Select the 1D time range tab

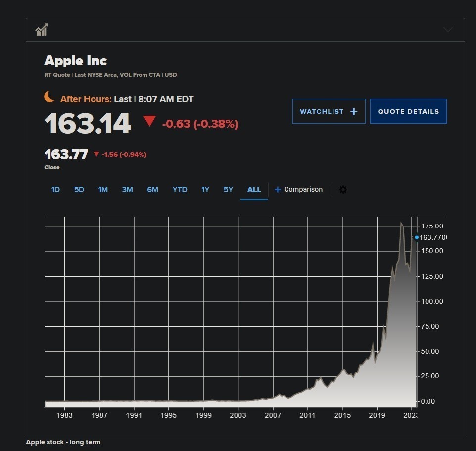[x=55, y=190]
